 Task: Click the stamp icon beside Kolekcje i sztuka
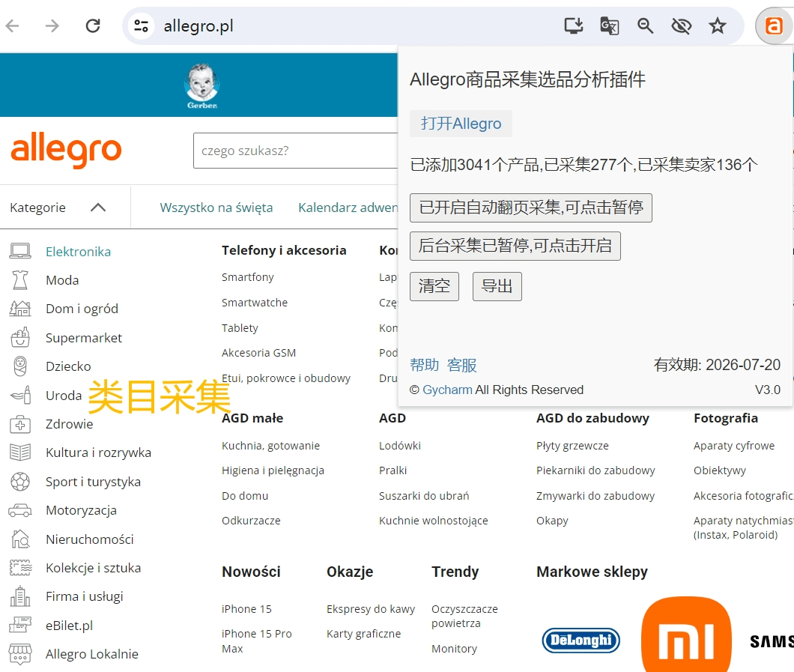coord(20,568)
